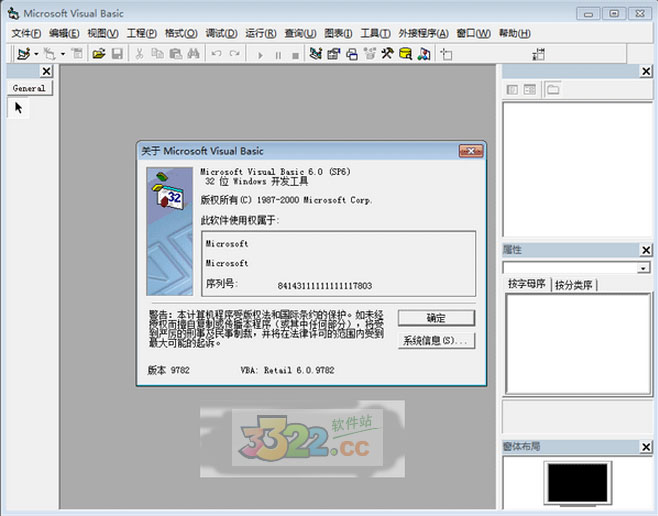Screen dimensions: 658x516
Task: Click the Add Standard EXE Project icon
Action: [x=21, y=53]
